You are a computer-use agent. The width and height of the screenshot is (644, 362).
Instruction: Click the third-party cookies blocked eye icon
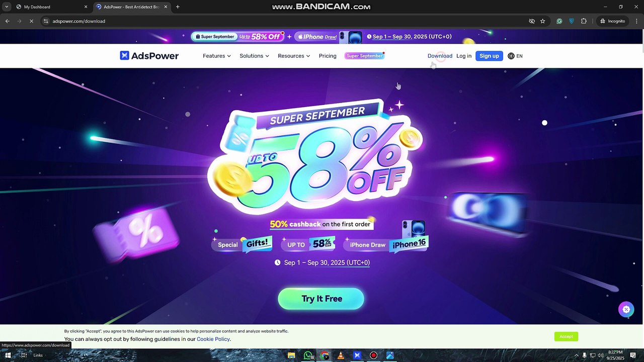[x=532, y=21]
